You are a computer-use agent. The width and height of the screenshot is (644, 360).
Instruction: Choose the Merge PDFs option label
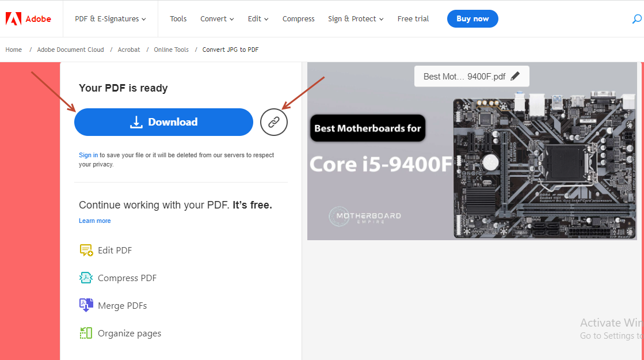pos(123,306)
